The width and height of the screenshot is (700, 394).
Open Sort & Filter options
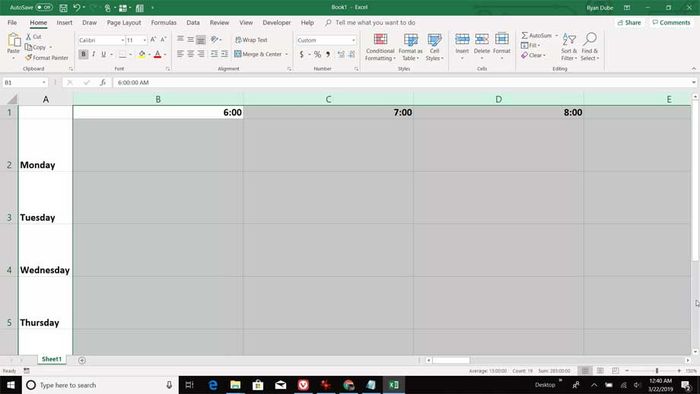point(569,47)
